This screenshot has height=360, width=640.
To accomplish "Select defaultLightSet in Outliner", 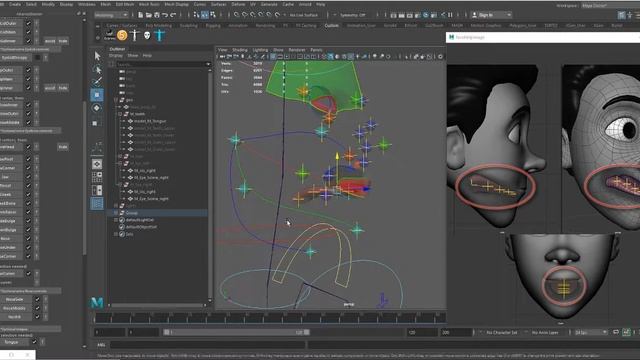I will pyautogui.click(x=140, y=220).
